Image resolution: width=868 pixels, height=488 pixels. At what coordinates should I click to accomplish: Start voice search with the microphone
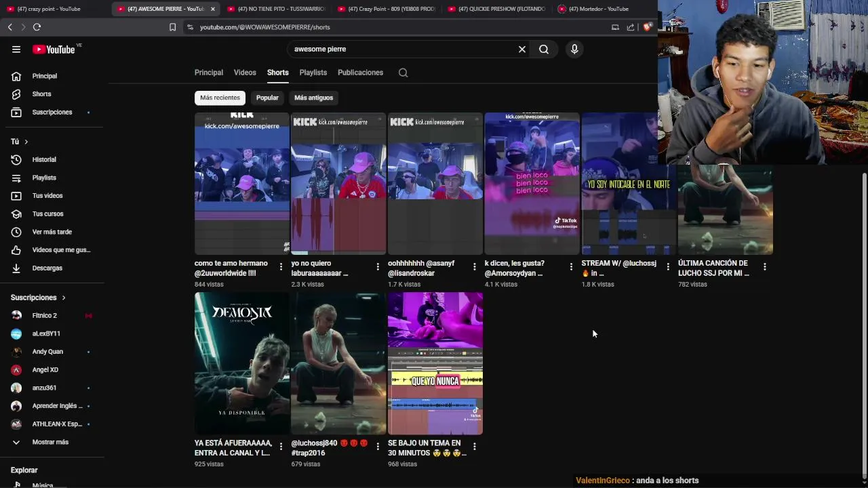[x=574, y=49]
